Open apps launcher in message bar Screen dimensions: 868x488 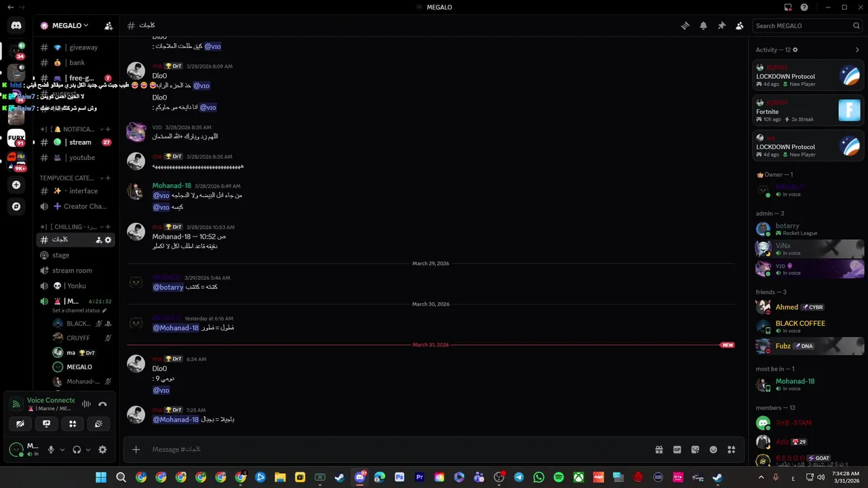(732, 449)
